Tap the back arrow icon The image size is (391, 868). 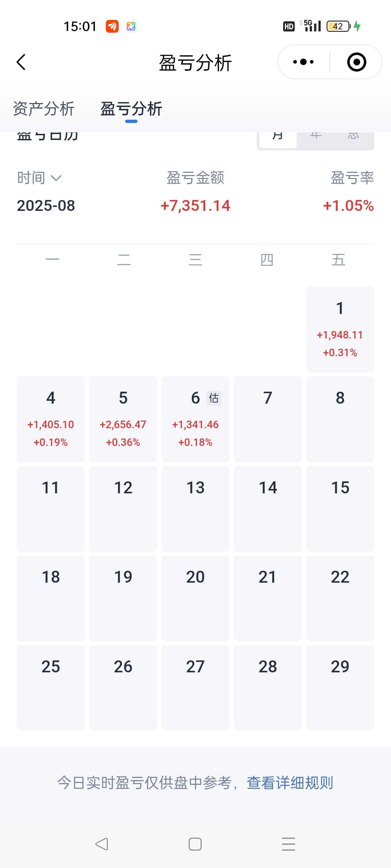click(21, 62)
